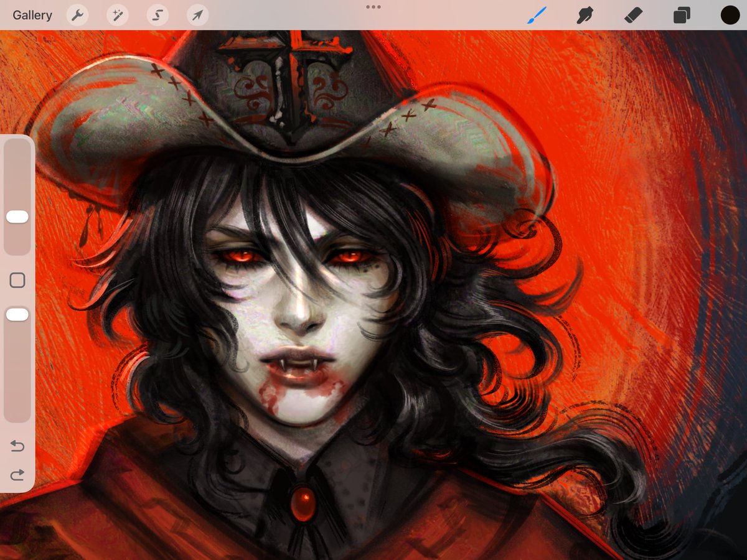Image resolution: width=747 pixels, height=560 pixels.
Task: Activate the Selection tool
Action: pos(157,16)
